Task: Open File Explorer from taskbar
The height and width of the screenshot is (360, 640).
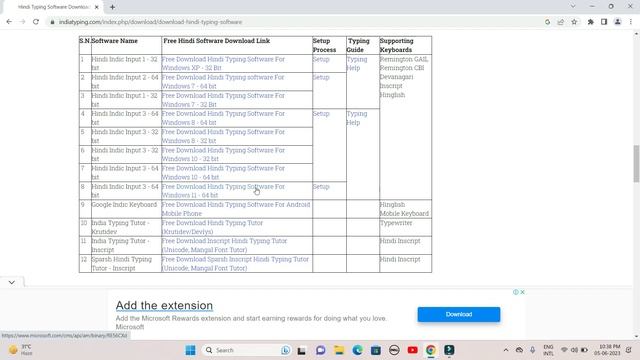Action: (x=339, y=350)
